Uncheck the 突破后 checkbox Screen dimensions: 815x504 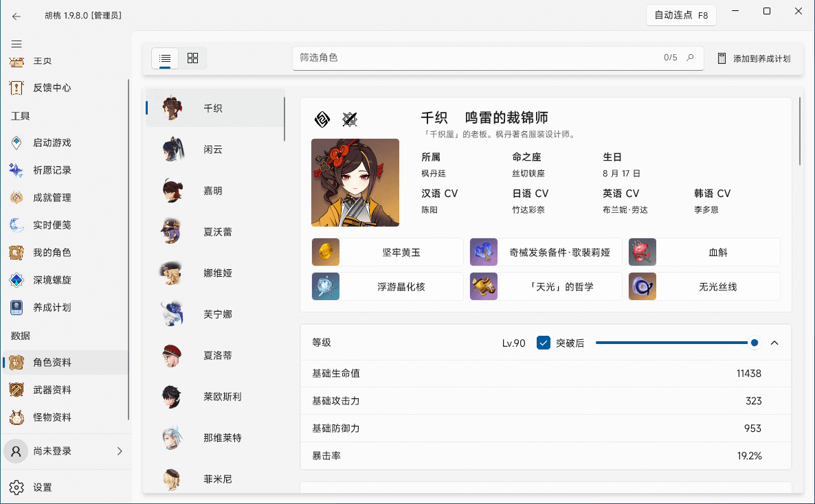tap(544, 343)
